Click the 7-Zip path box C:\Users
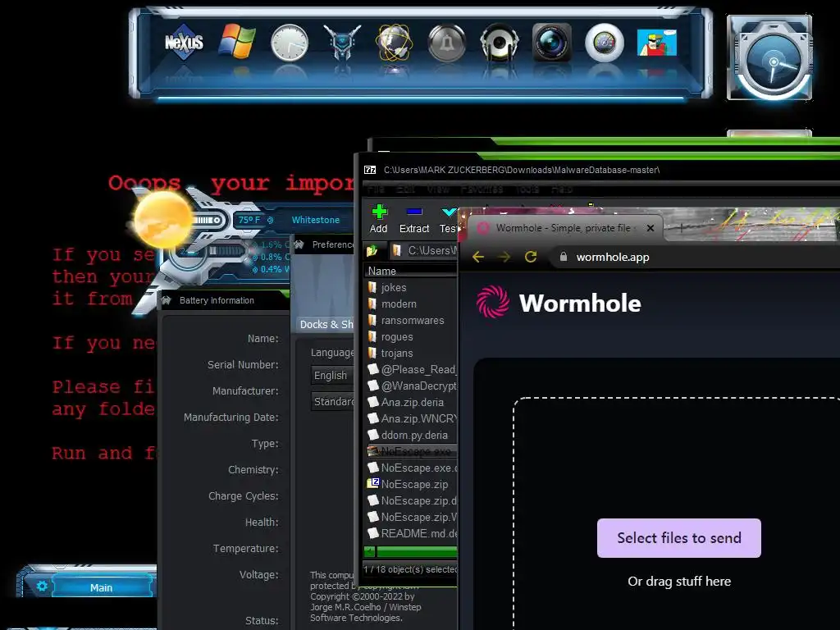Screen dimensions: 840x630 (424, 250)
